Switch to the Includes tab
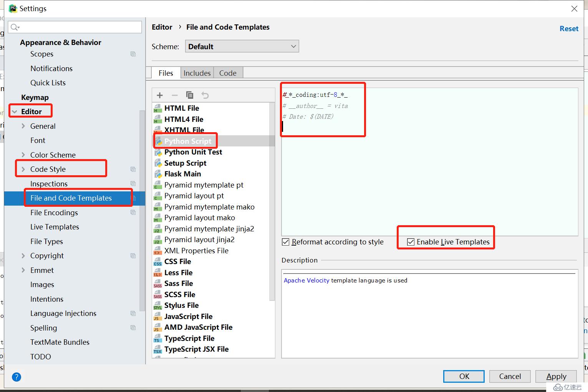 tap(197, 73)
